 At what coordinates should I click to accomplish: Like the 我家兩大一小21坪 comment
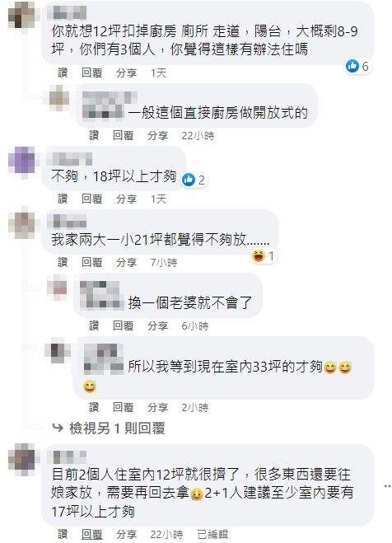point(63,263)
